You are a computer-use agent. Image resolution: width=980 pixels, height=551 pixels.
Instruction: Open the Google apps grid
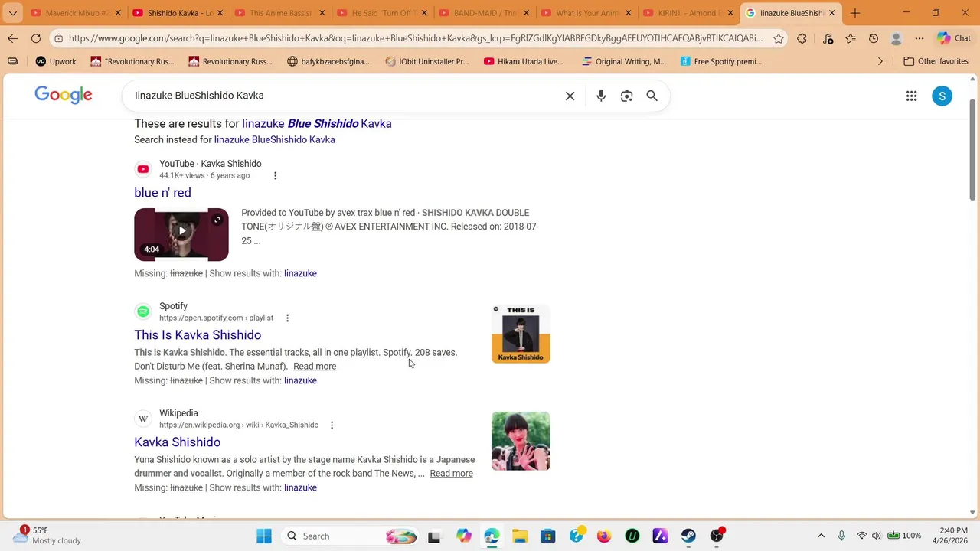coord(911,96)
